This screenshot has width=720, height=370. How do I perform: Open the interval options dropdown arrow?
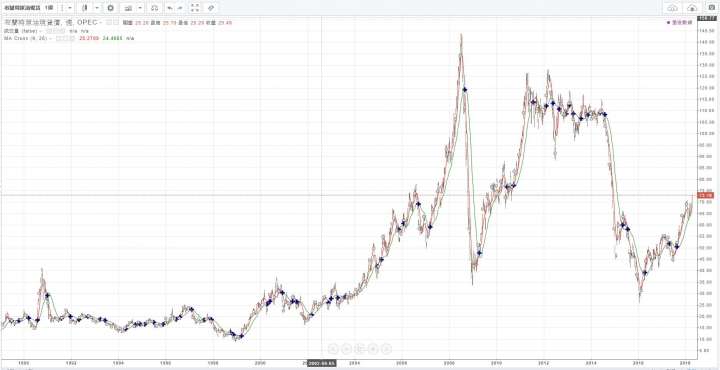tap(69, 8)
